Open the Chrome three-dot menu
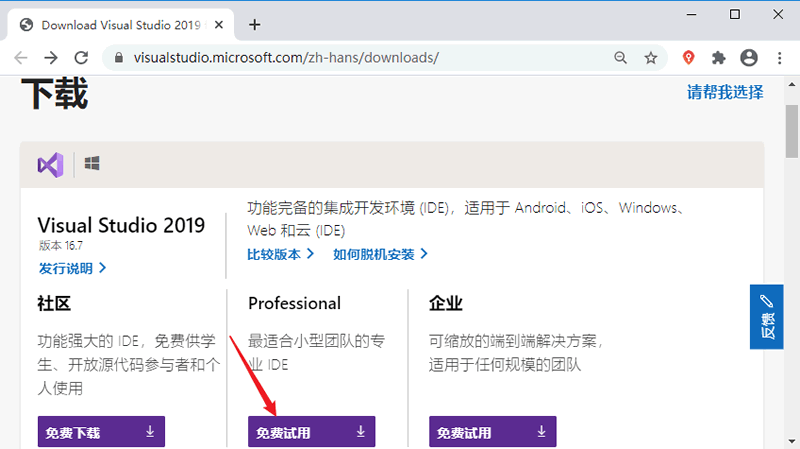 click(x=780, y=58)
